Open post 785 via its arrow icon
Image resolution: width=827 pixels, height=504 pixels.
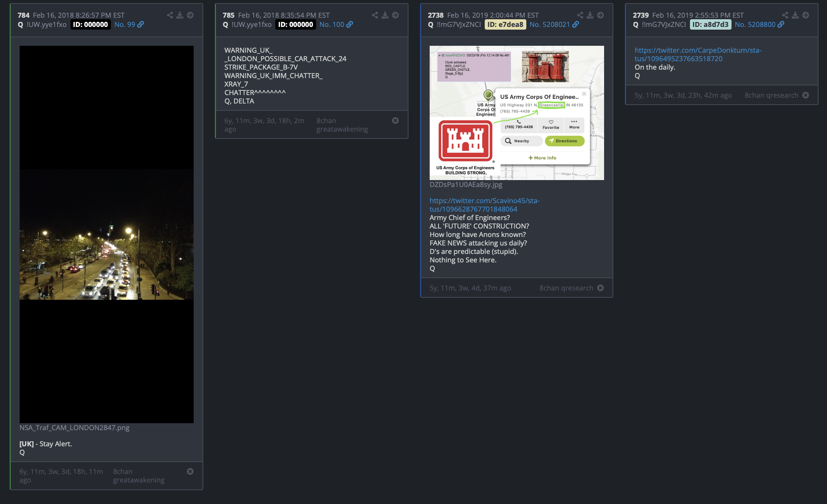click(395, 15)
